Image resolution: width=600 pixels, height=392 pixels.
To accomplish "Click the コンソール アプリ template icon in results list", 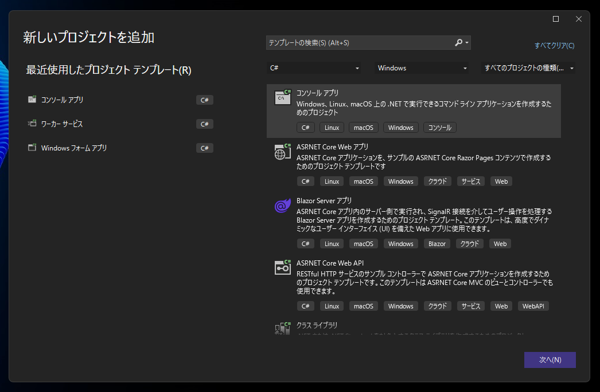I will point(282,97).
